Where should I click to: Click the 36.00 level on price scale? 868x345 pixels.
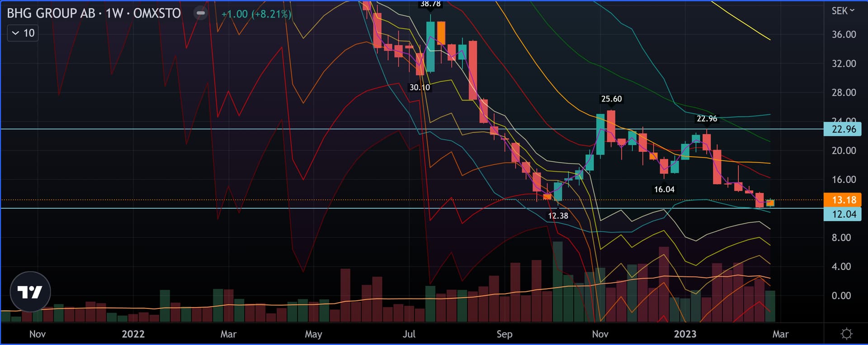pyautogui.click(x=844, y=34)
